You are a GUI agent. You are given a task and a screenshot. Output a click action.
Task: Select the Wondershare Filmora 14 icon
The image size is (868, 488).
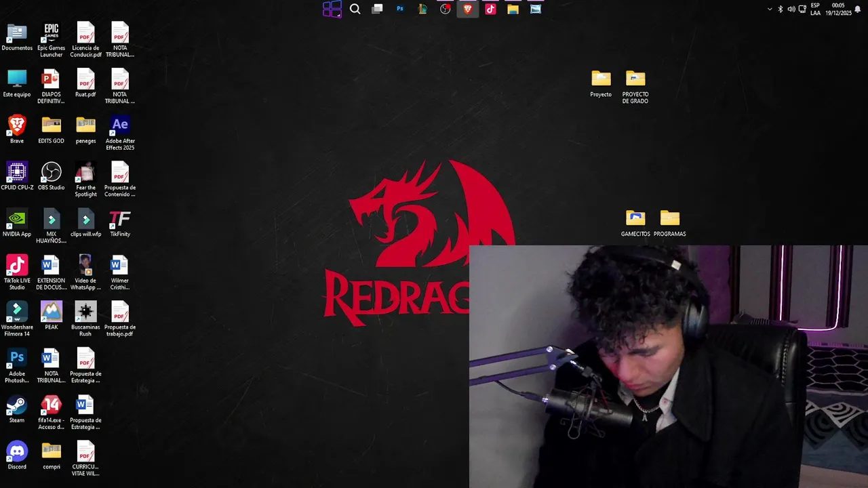pyautogui.click(x=17, y=319)
